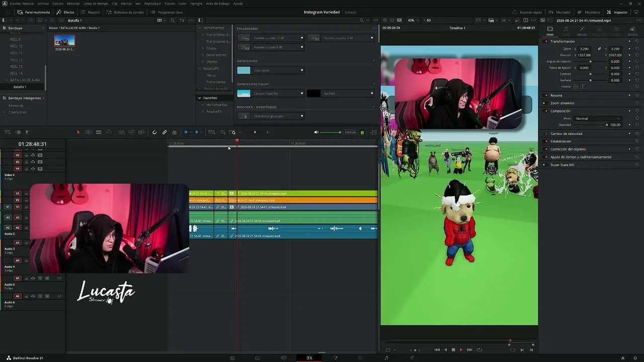The width and height of the screenshot is (644, 362).
Task: Click the Color sólido generator swatch
Action: [x=244, y=70]
